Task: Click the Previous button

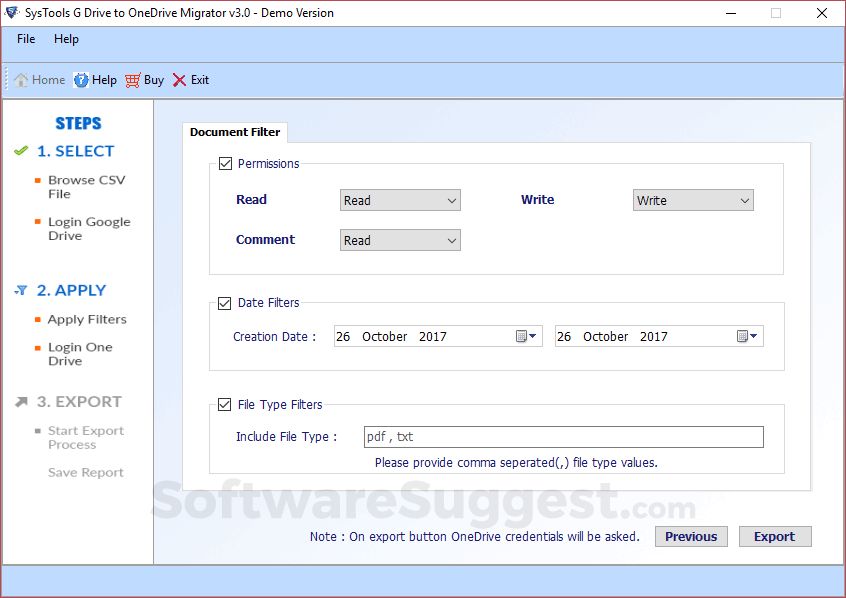Action: pyautogui.click(x=691, y=536)
